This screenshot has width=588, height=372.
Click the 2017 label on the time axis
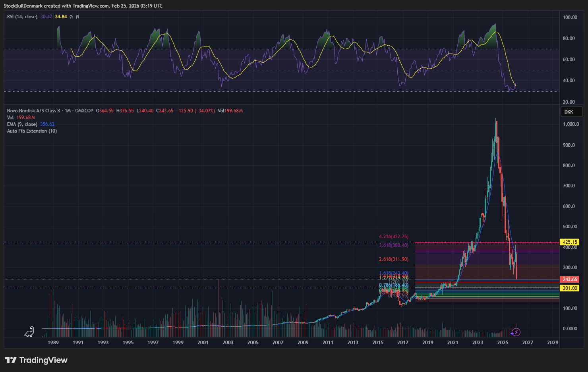coord(403,343)
